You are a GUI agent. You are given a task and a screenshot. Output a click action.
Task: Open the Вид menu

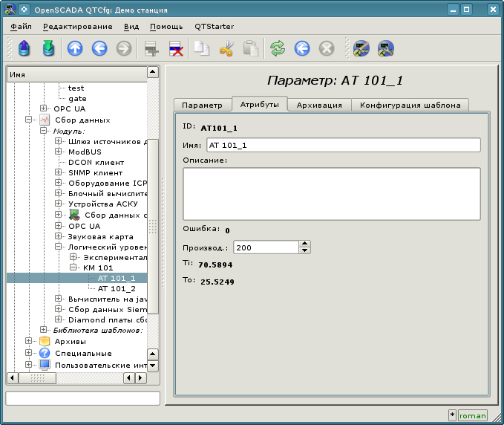(x=131, y=26)
